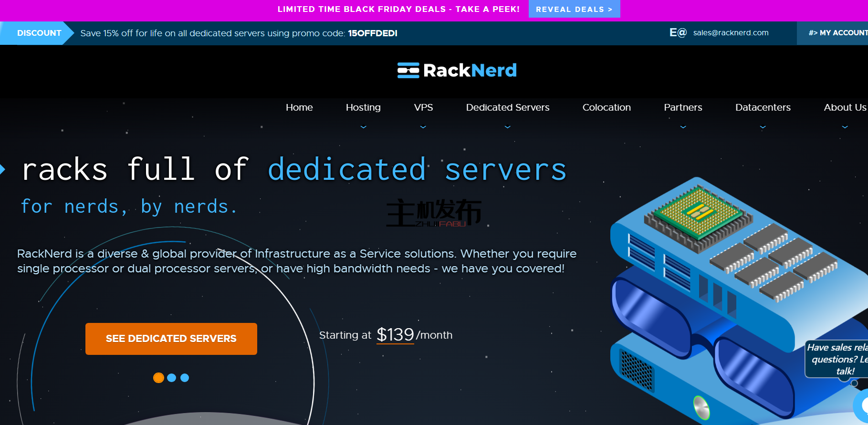The width and height of the screenshot is (868, 425).
Task: Open the Partners menu
Action: pos(683,107)
